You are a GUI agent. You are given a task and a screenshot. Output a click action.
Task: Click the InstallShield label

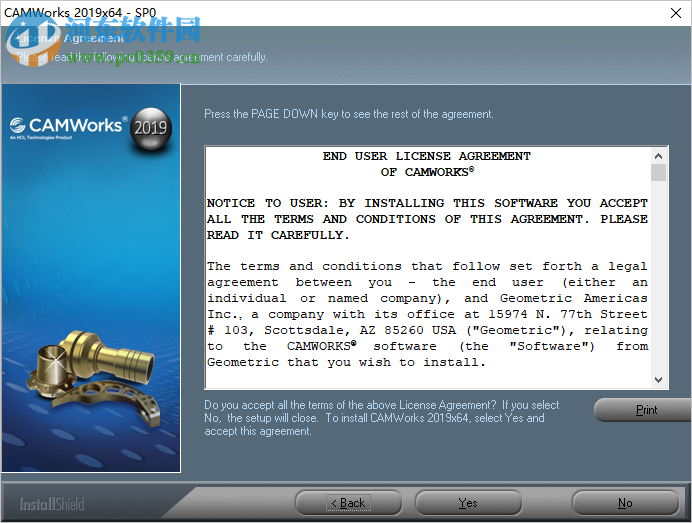[x=52, y=504]
